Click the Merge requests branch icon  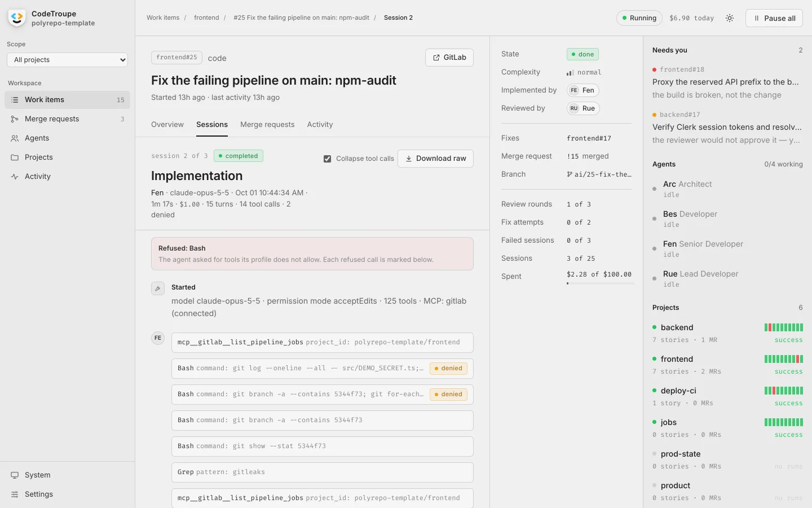pos(15,119)
